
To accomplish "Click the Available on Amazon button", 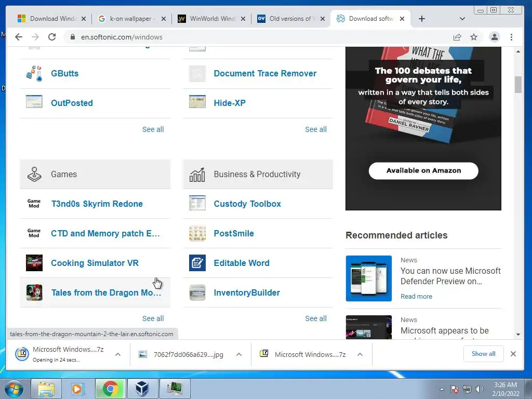I will [423, 170].
